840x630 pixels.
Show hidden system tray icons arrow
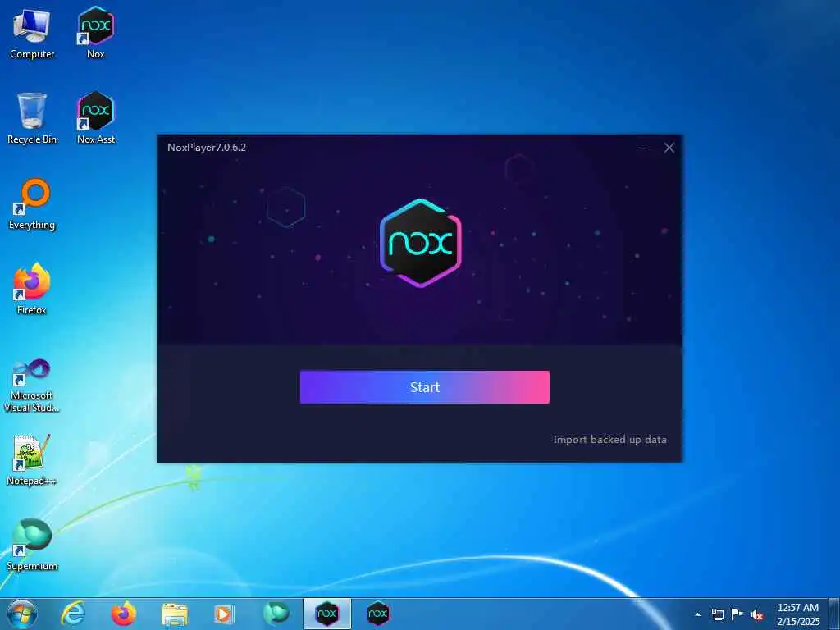(x=697, y=614)
